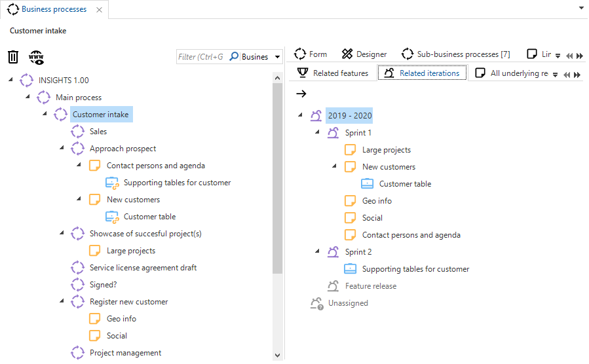The height and width of the screenshot is (364, 589).
Task: Click the scroll down arrow of tree scrollbar
Action: [277, 354]
